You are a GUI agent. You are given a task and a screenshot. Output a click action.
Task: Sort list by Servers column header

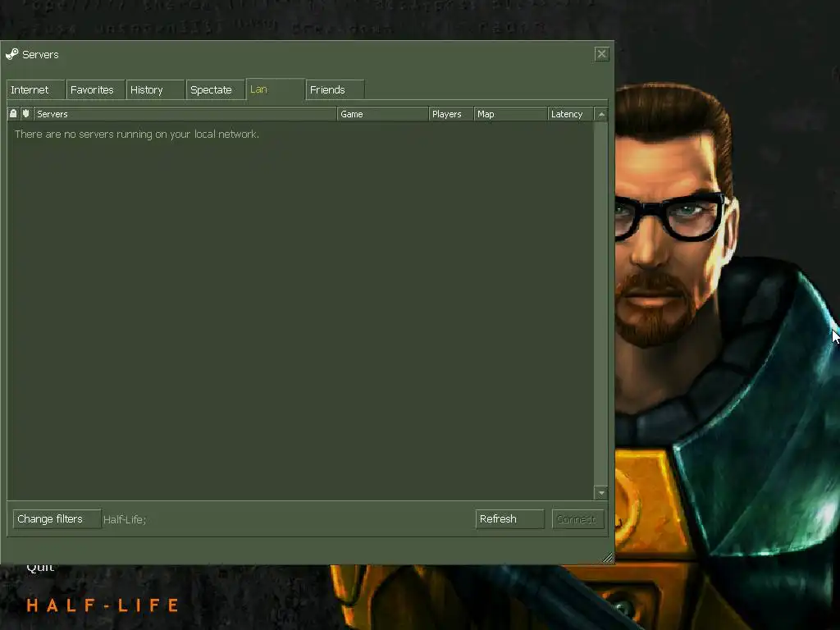point(185,113)
